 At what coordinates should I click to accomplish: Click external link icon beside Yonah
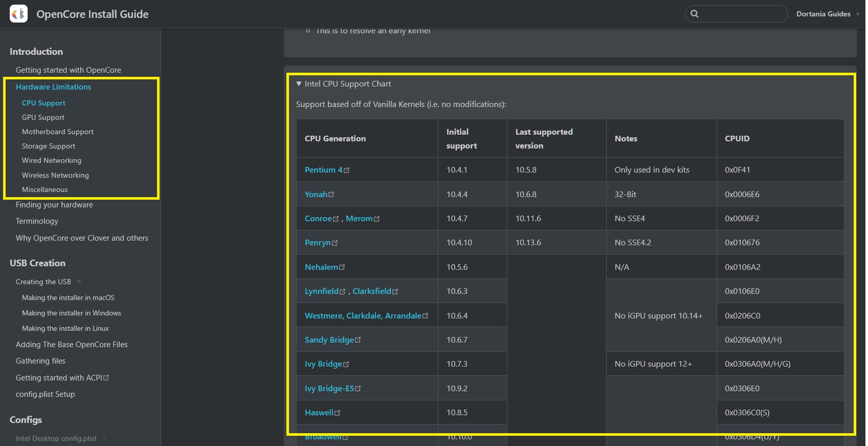[331, 195]
